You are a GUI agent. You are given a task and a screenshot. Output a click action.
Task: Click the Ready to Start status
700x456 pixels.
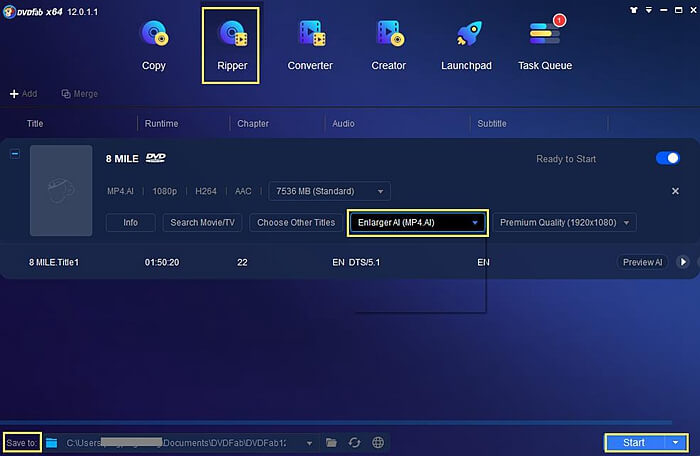point(566,159)
